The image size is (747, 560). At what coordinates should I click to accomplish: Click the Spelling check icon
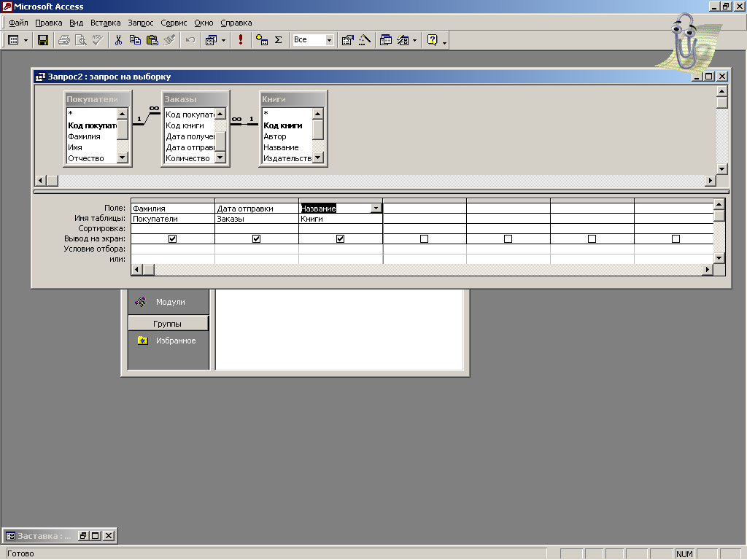(x=97, y=41)
